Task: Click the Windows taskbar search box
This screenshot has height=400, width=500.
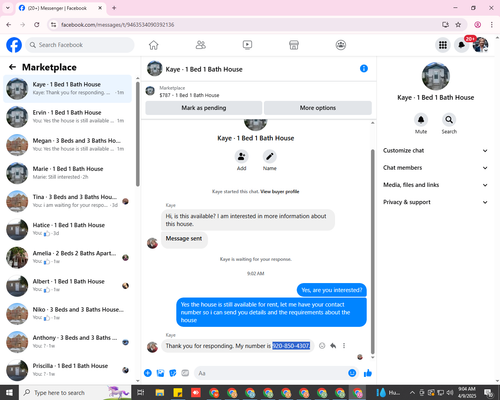Action: tap(75, 392)
